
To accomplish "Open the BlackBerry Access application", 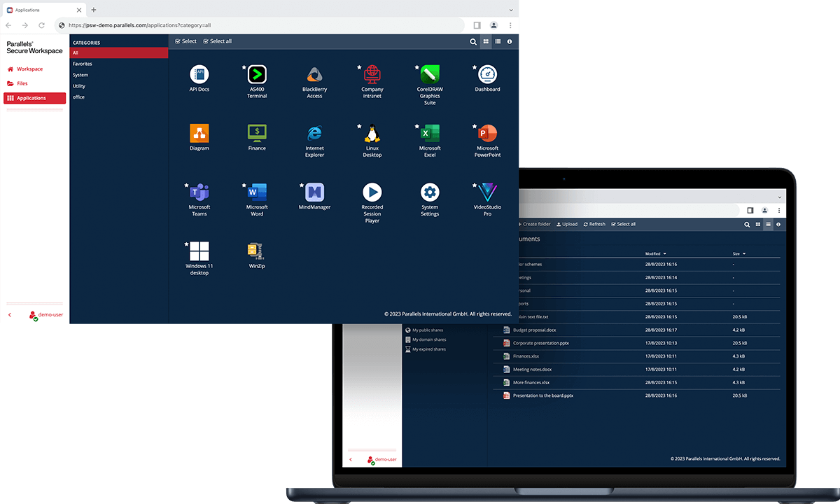I will tap(314, 75).
